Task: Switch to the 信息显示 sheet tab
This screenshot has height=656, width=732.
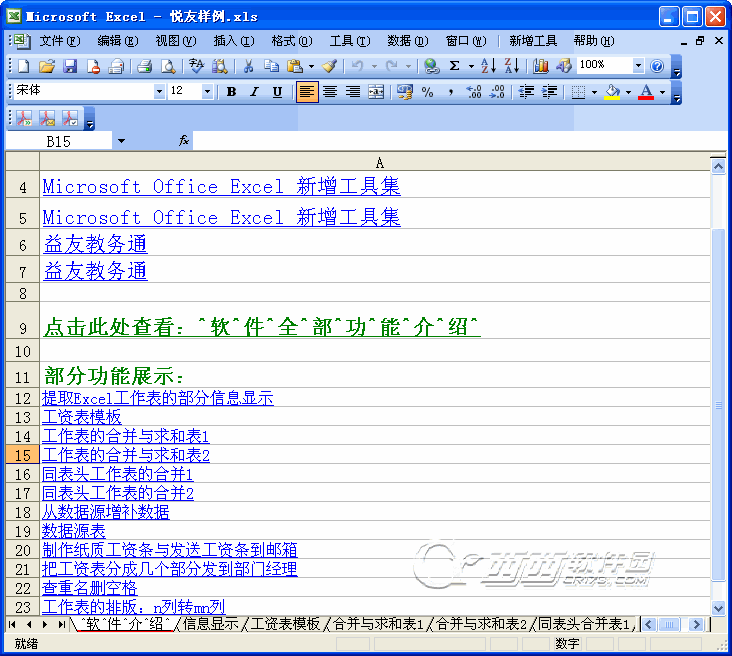Action: pyautogui.click(x=211, y=624)
